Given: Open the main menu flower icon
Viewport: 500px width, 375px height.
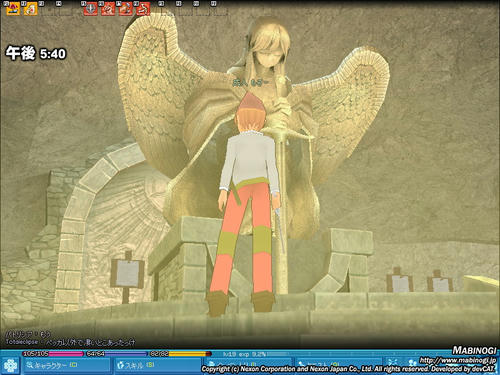Looking at the screenshot, I should pos(10,366).
